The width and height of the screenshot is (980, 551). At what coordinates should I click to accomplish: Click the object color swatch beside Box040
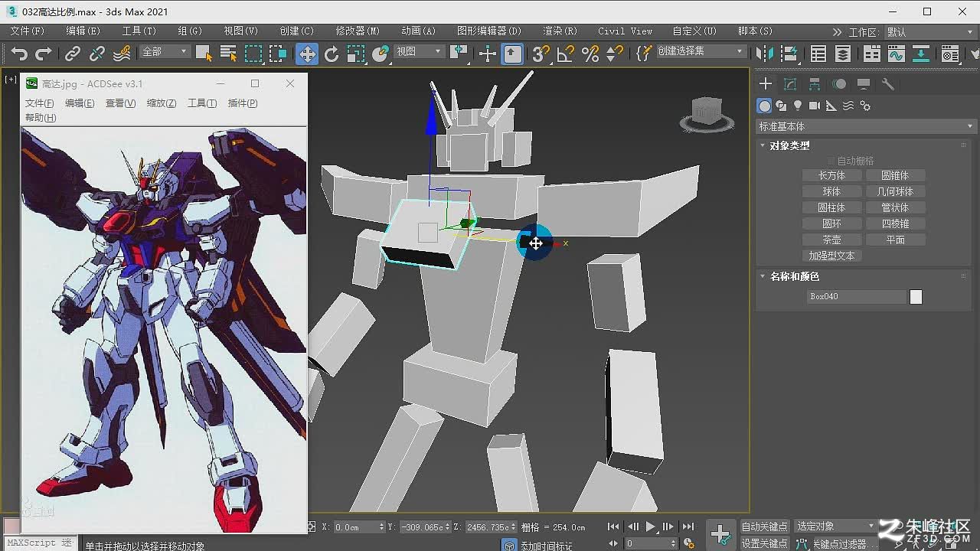(x=916, y=297)
